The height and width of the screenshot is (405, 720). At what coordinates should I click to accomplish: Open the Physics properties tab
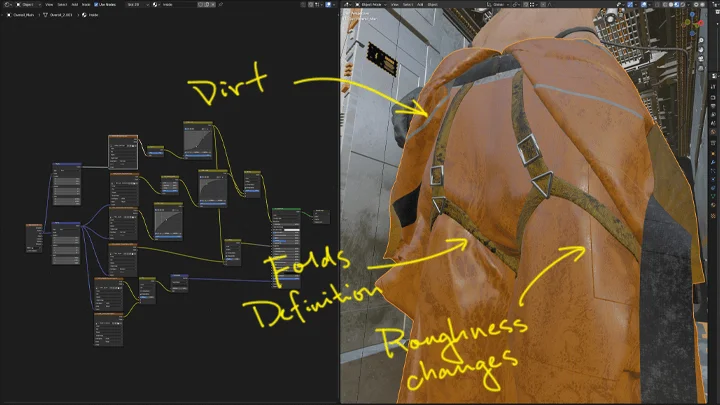[713, 179]
